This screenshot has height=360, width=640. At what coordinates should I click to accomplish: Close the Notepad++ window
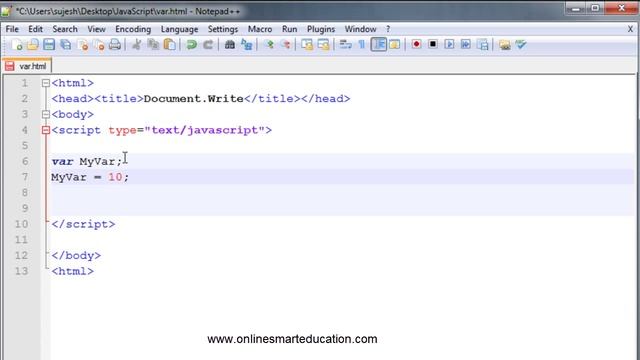pos(621,8)
